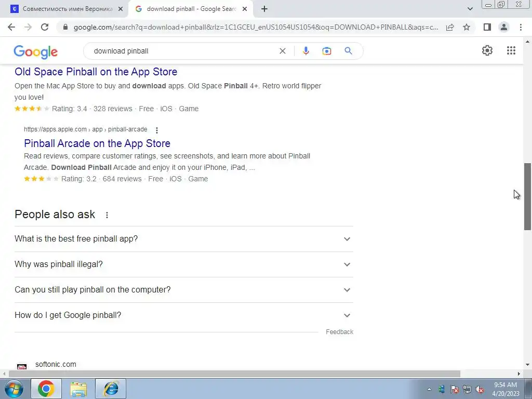This screenshot has height=399, width=532.
Task: Expand Can you still play pinball on computer
Action: click(184, 290)
